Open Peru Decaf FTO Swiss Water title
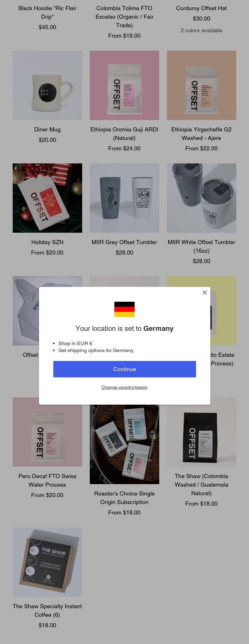249x644 pixels. click(x=47, y=480)
